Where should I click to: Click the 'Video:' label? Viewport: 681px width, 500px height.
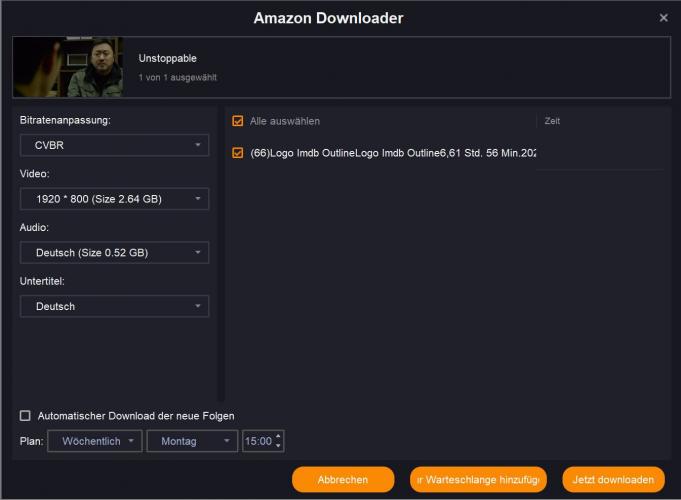click(x=35, y=174)
